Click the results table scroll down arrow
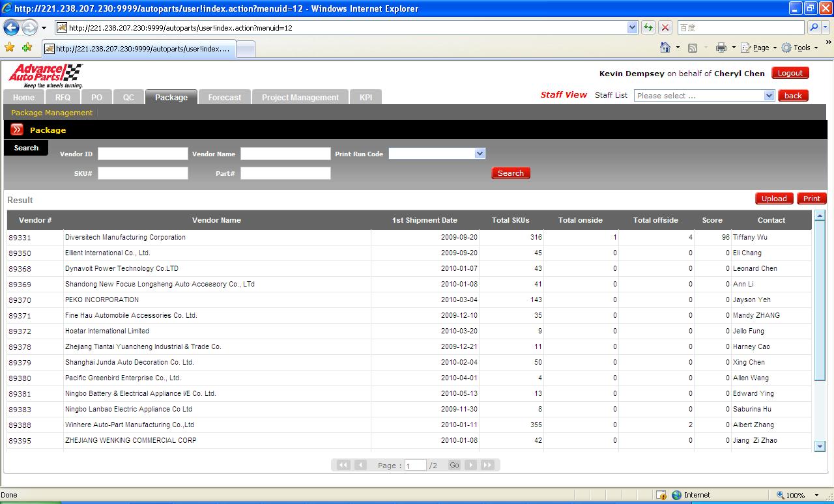This screenshot has width=834, height=504. [820, 446]
